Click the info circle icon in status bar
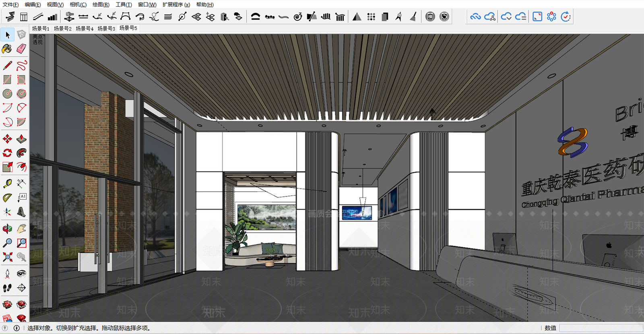 click(17, 328)
